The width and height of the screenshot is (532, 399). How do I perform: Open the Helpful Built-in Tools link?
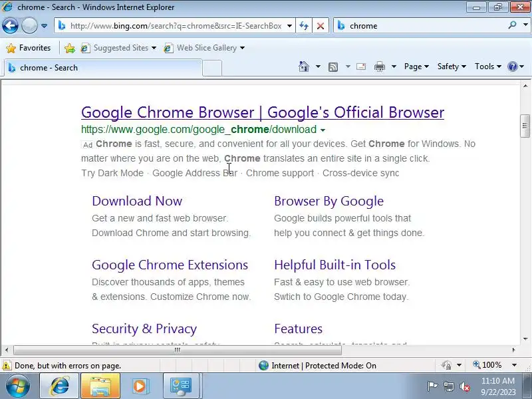[x=335, y=265]
